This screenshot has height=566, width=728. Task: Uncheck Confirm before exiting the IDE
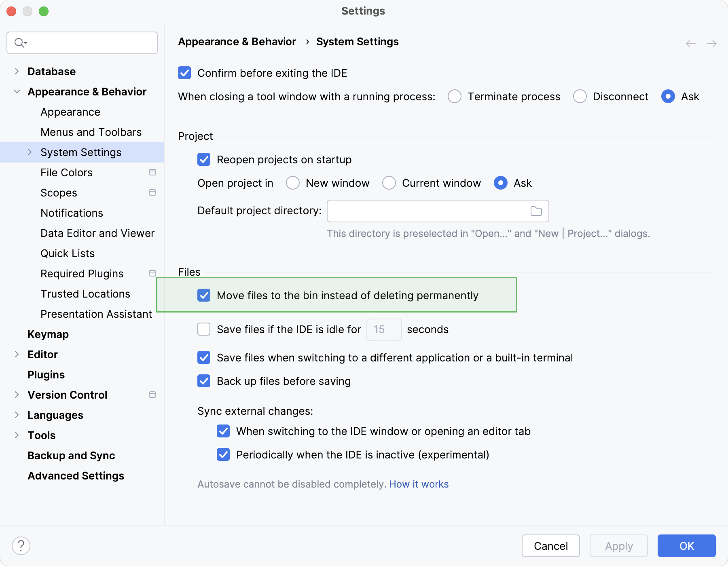(184, 73)
